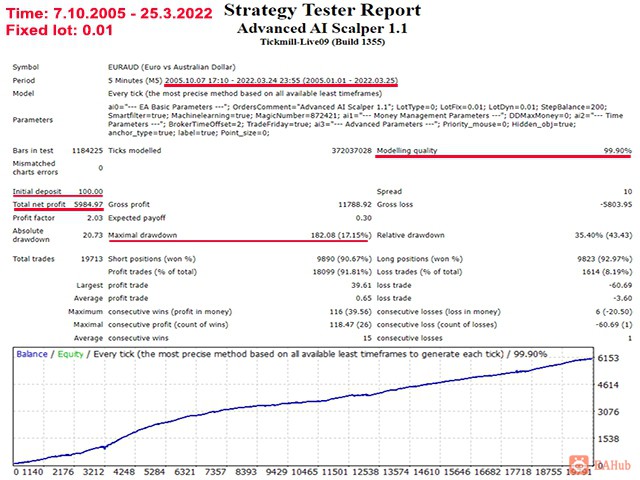Viewport: 640px width, 480px height.
Task: Click the average loss trade value '-3.60'
Action: pos(622,298)
